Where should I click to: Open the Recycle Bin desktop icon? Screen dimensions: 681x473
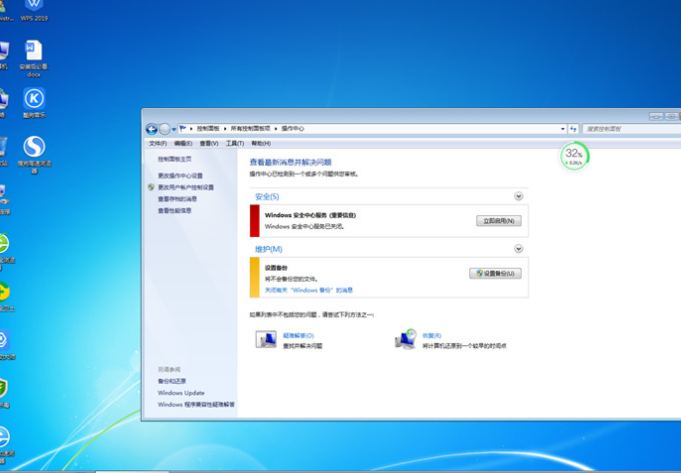tap(3, 151)
